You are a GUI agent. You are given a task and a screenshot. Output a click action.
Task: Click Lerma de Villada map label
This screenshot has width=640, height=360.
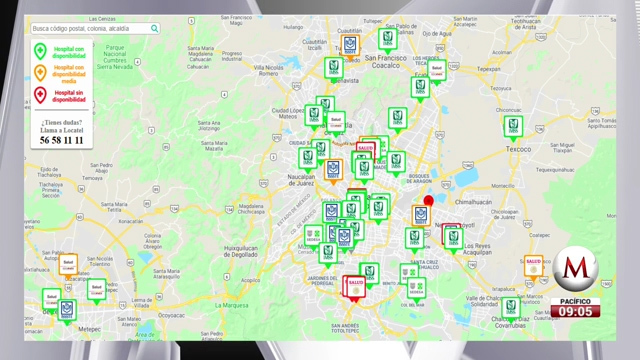click(142, 303)
